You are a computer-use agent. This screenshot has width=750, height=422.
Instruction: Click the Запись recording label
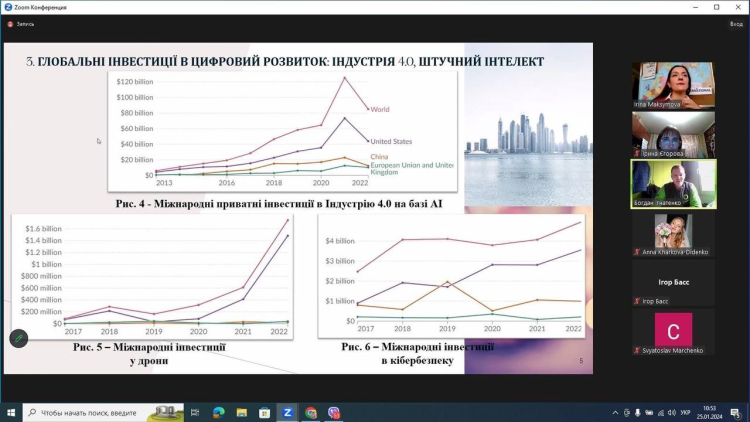click(26, 23)
